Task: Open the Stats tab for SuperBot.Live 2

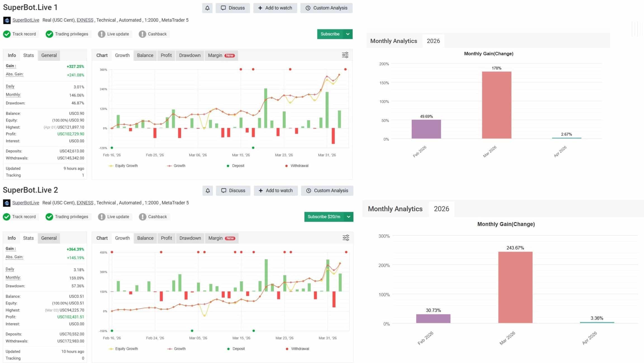Action: click(x=28, y=238)
